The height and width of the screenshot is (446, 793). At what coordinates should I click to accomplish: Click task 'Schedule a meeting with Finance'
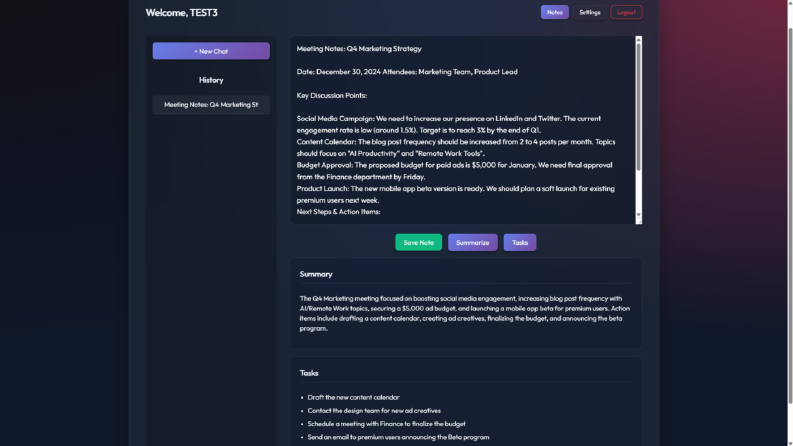pos(386,424)
